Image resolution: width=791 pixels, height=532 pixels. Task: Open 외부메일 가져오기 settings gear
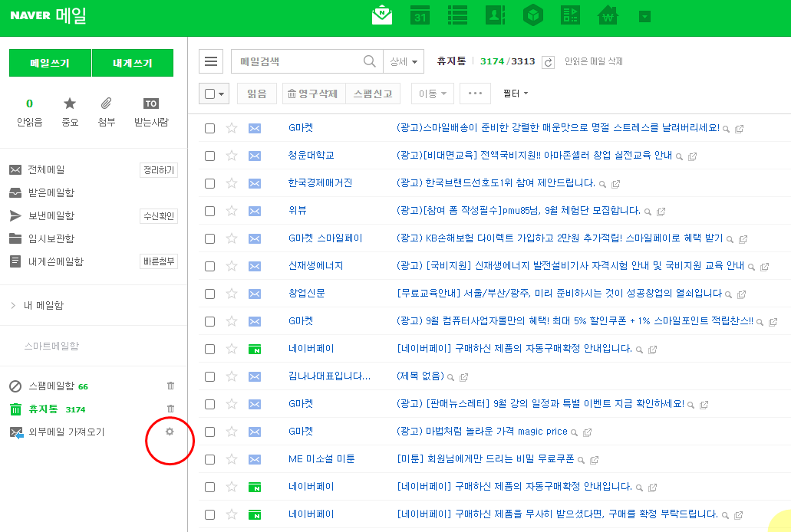[170, 432]
